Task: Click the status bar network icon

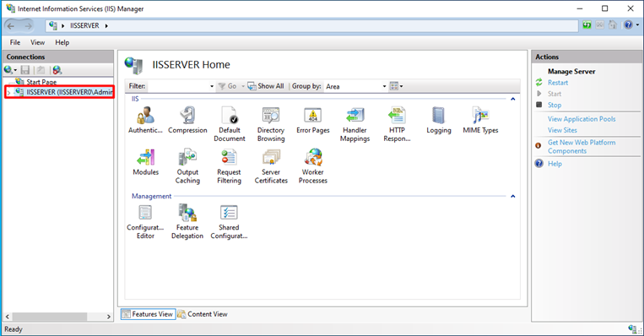Action: 632,328
